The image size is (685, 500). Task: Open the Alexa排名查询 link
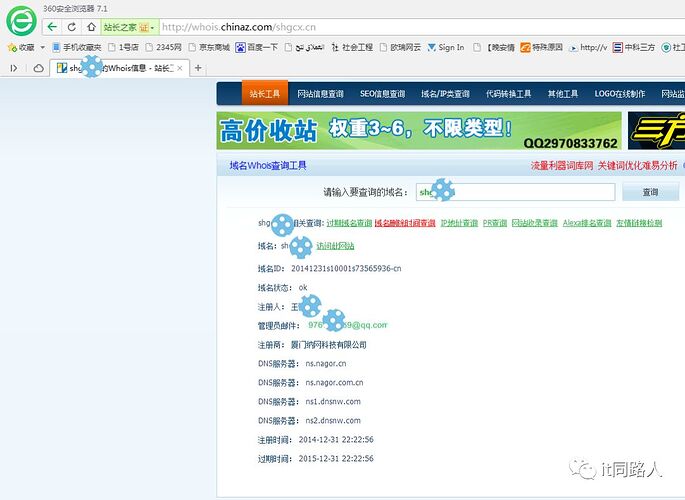pyautogui.click(x=587, y=223)
